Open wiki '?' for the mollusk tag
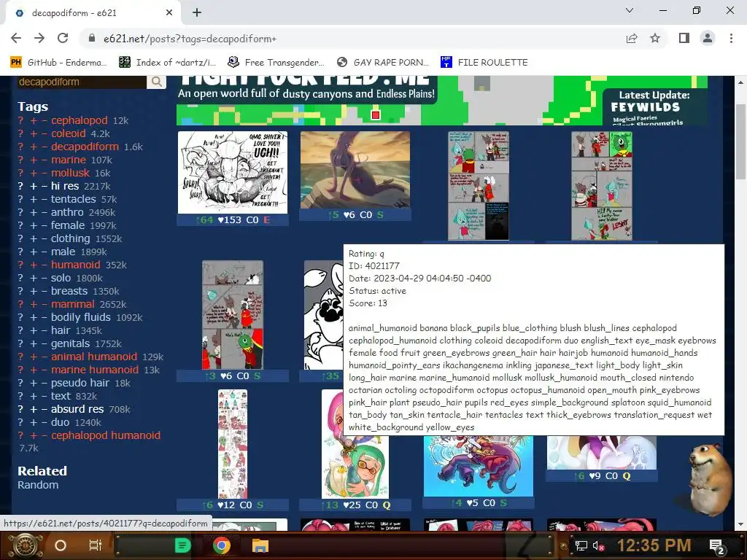 tap(20, 173)
